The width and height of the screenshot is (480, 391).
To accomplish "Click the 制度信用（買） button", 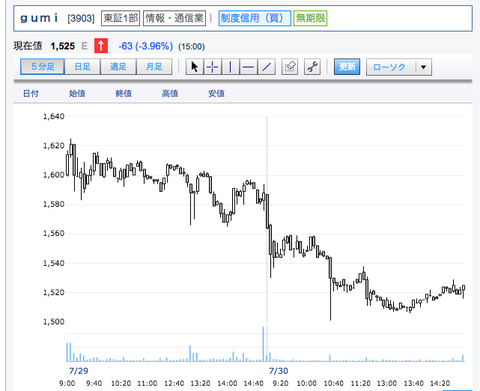I will (x=255, y=18).
